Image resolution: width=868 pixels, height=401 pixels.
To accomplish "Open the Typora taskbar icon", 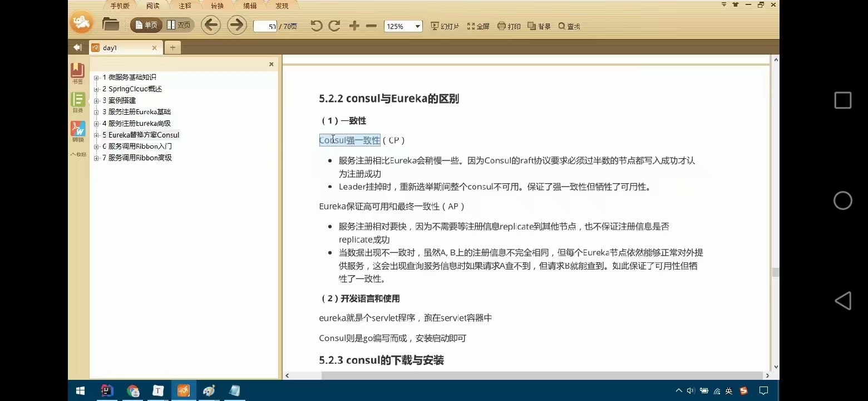I will point(158,391).
